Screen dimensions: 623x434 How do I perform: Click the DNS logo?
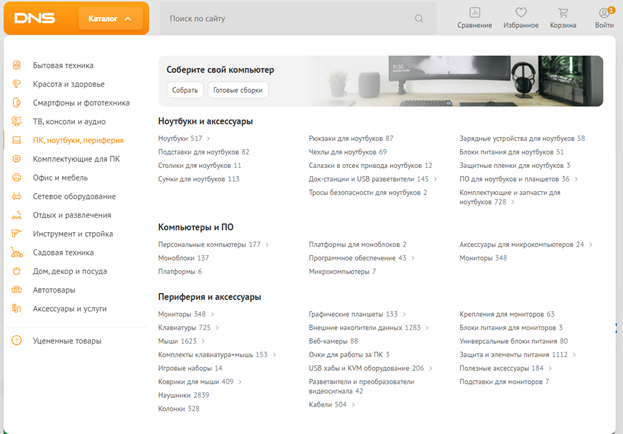(x=35, y=18)
